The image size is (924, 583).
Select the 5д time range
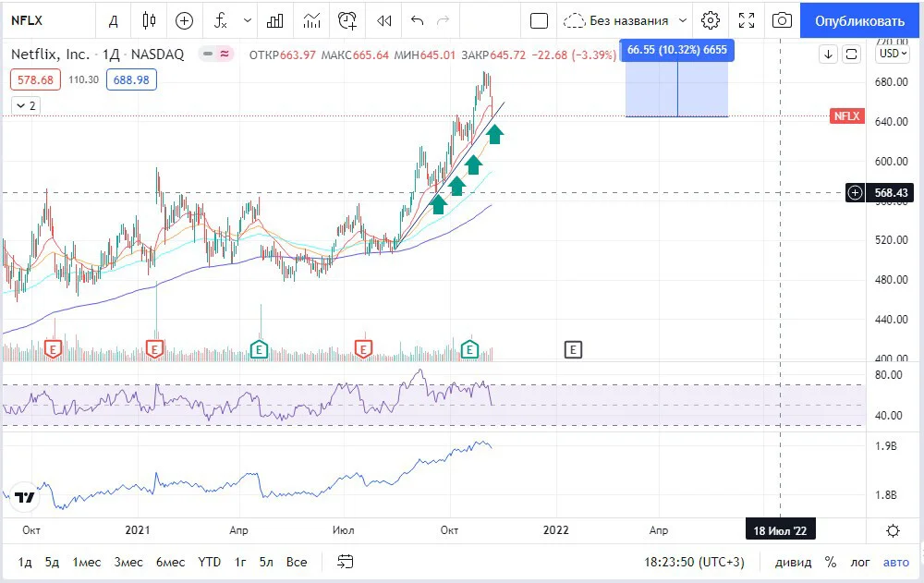(x=52, y=562)
